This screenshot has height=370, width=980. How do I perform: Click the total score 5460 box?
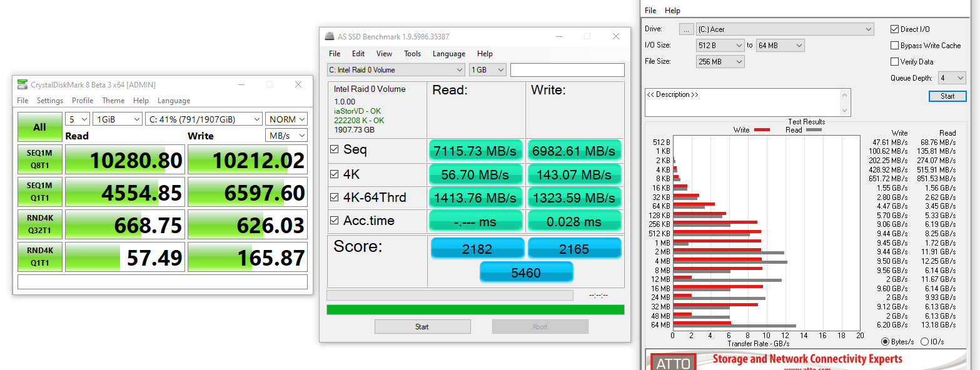pyautogui.click(x=526, y=272)
